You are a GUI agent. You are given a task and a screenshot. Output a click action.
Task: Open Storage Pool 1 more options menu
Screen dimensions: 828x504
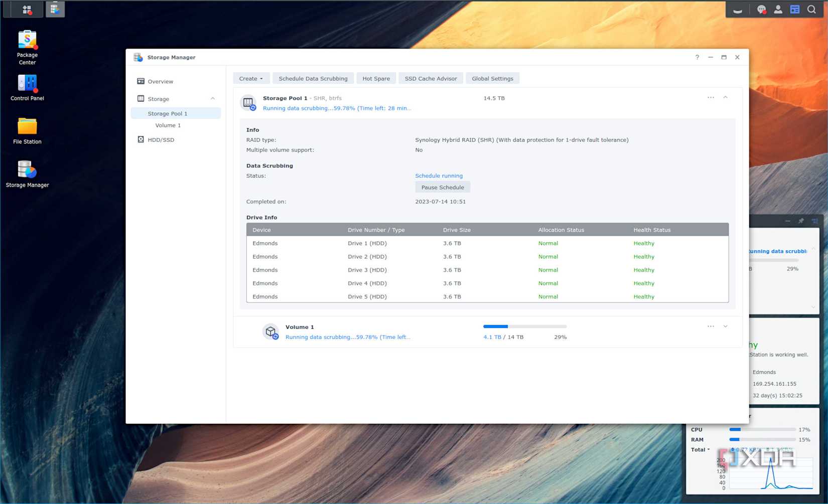tap(711, 98)
